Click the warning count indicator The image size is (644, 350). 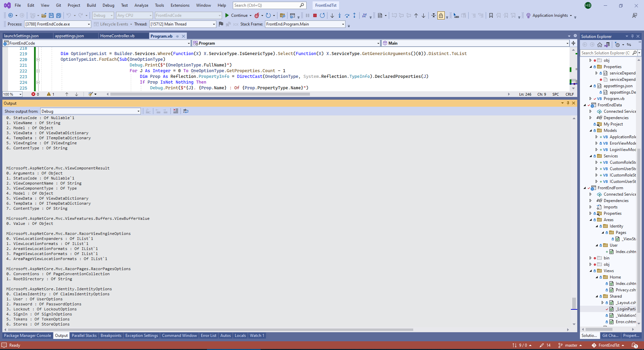click(49, 94)
